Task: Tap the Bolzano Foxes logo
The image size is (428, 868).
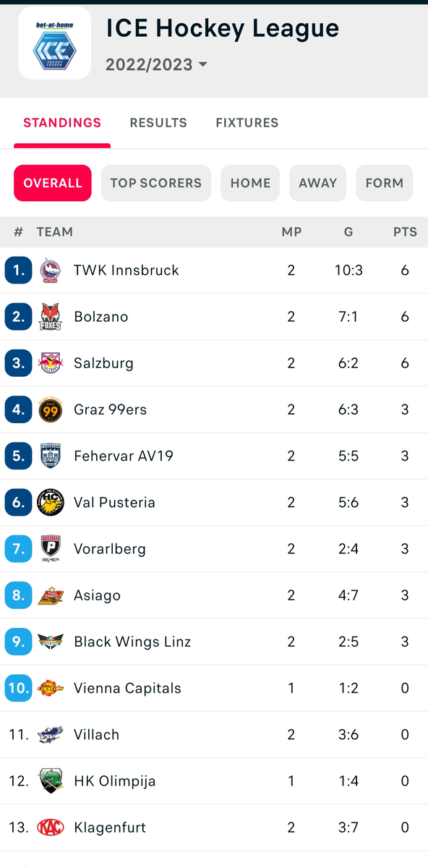Action: [x=51, y=317]
